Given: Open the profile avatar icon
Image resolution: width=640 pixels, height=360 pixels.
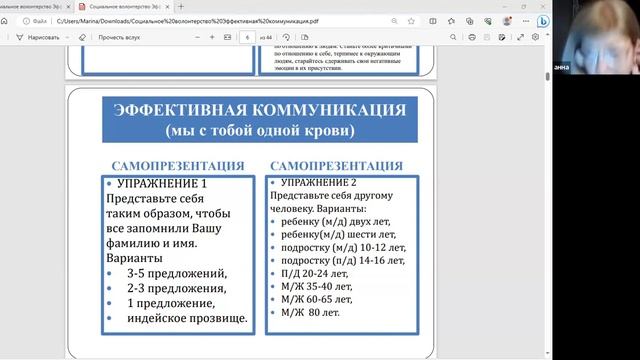Looking at the screenshot, I should tap(507, 21).
